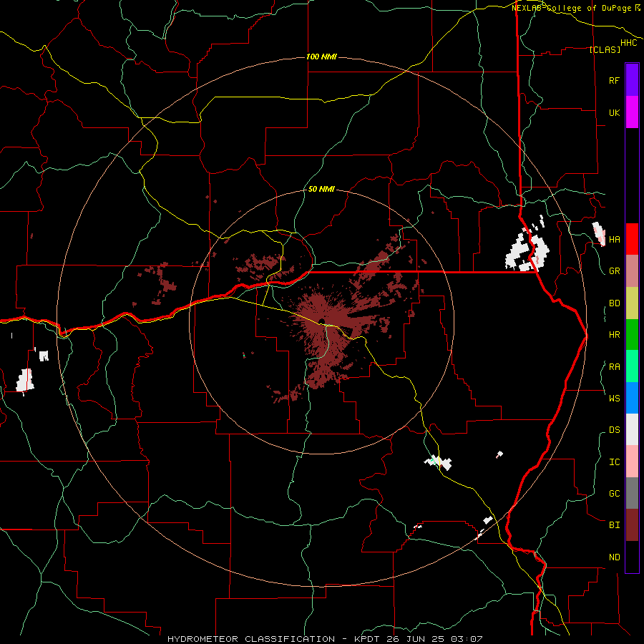Click the 'DS' legend label
This screenshot has width=644, height=644.
(614, 430)
